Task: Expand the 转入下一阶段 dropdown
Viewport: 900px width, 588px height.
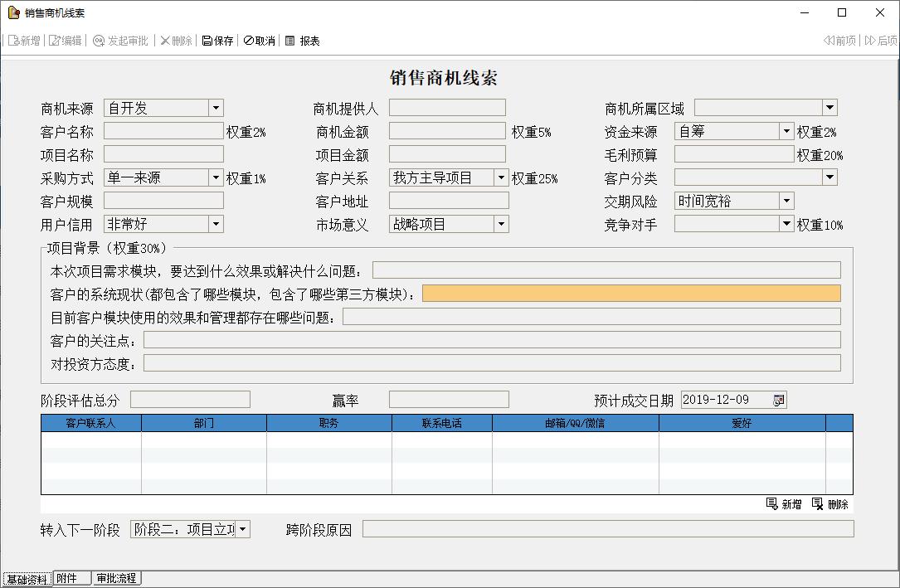Action: pos(242,530)
